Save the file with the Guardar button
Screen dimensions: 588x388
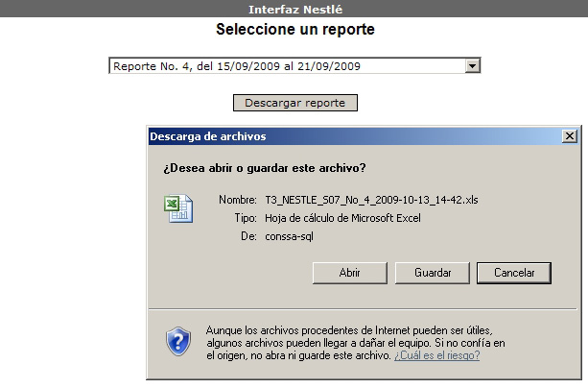coord(433,273)
